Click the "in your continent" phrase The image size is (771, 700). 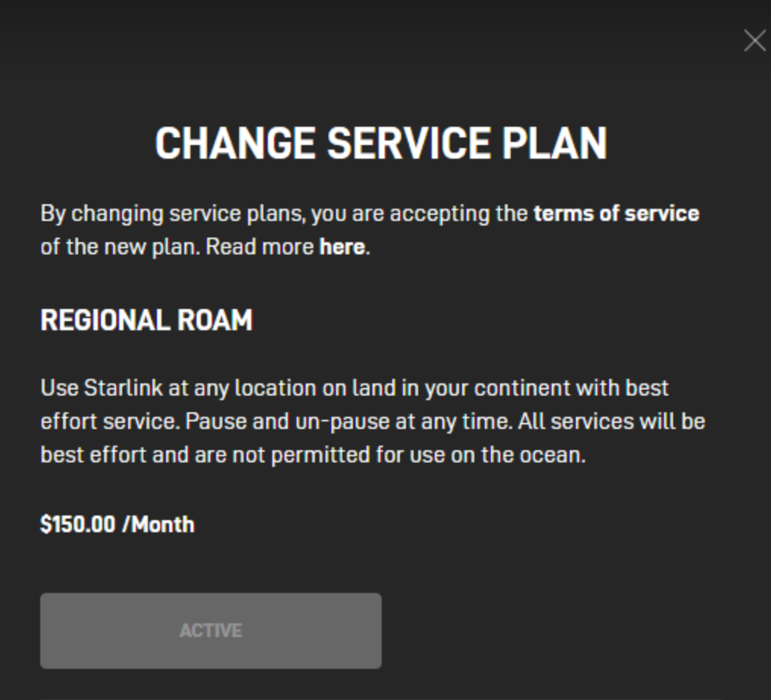click(x=469, y=387)
